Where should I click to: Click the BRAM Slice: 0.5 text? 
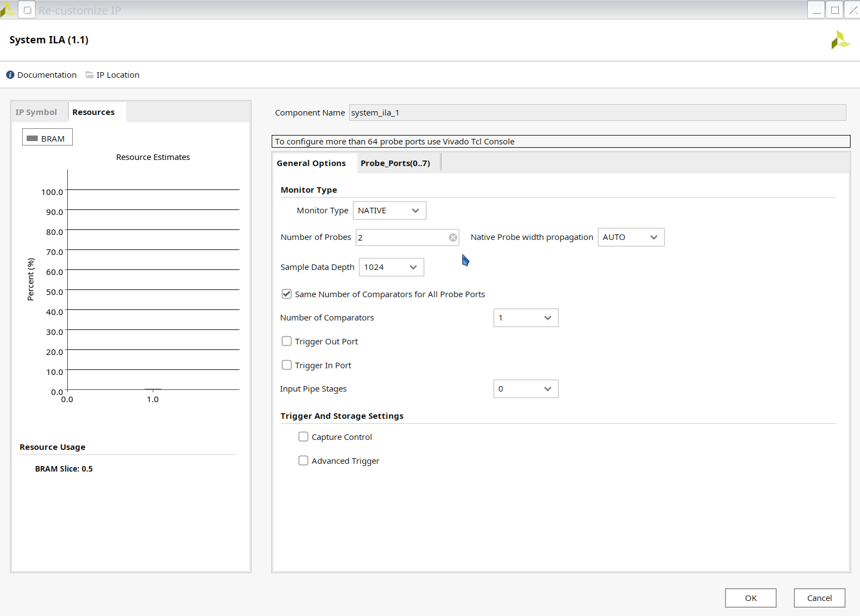(64, 469)
